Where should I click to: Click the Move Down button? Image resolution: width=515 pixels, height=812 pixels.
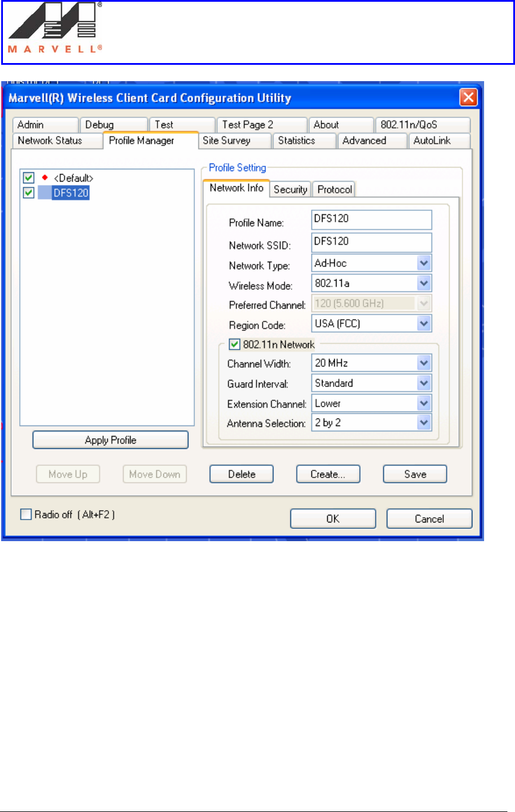(155, 474)
